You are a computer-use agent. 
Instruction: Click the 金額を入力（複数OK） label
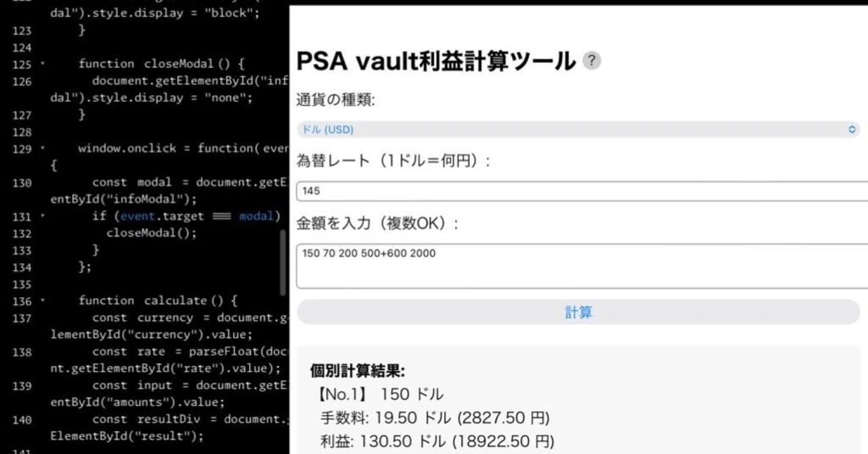coord(378,224)
